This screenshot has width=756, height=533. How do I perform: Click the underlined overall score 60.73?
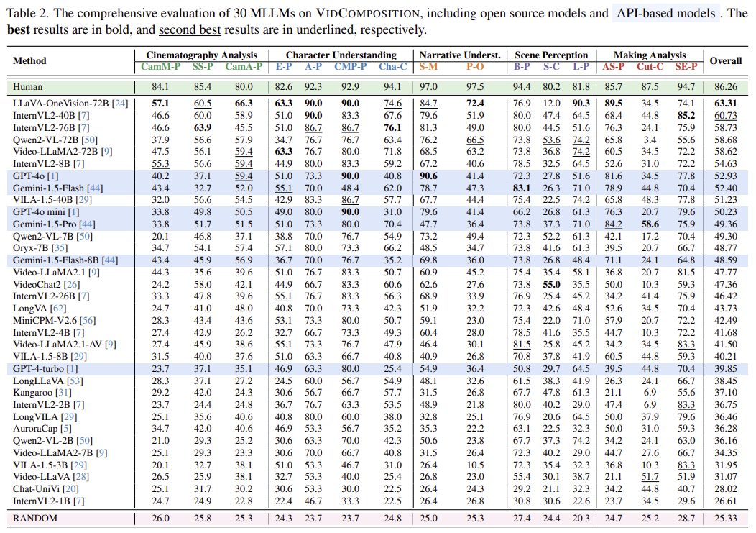click(726, 116)
